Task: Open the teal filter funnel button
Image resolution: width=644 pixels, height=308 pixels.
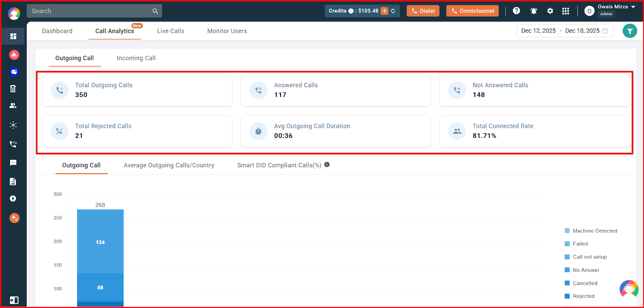Action: coord(630,31)
